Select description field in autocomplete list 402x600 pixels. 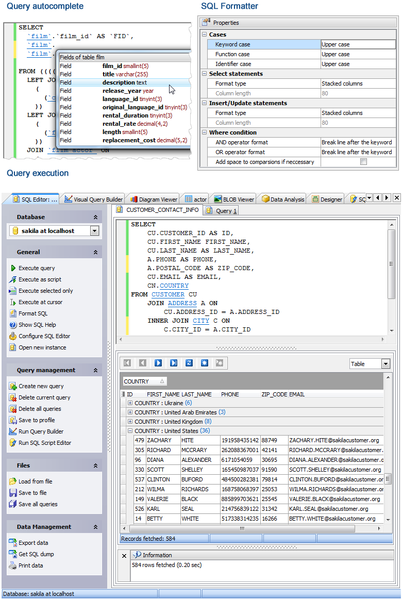click(124, 83)
